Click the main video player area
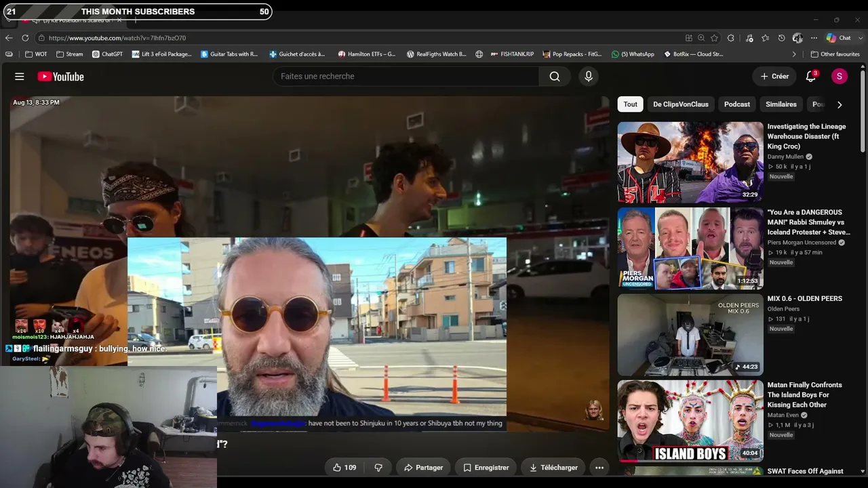868x488 pixels. pos(309,264)
